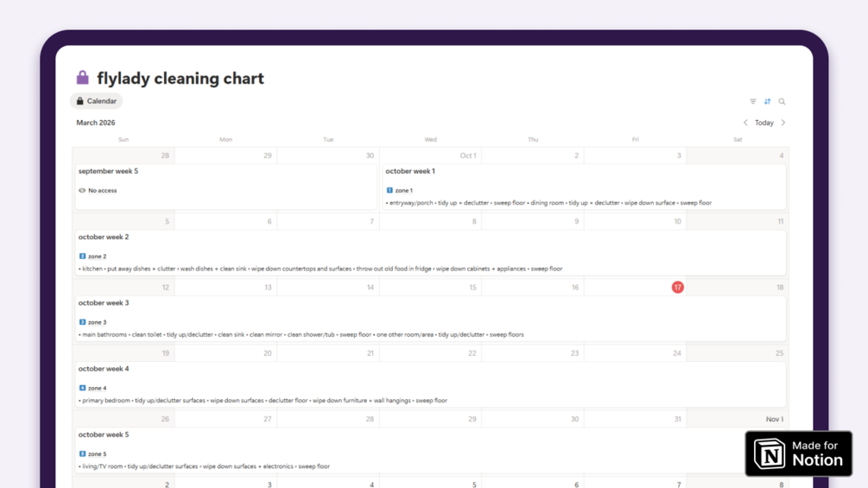This screenshot has height=488, width=868.
Task: Go to previous month with left chevron
Action: click(x=745, y=123)
